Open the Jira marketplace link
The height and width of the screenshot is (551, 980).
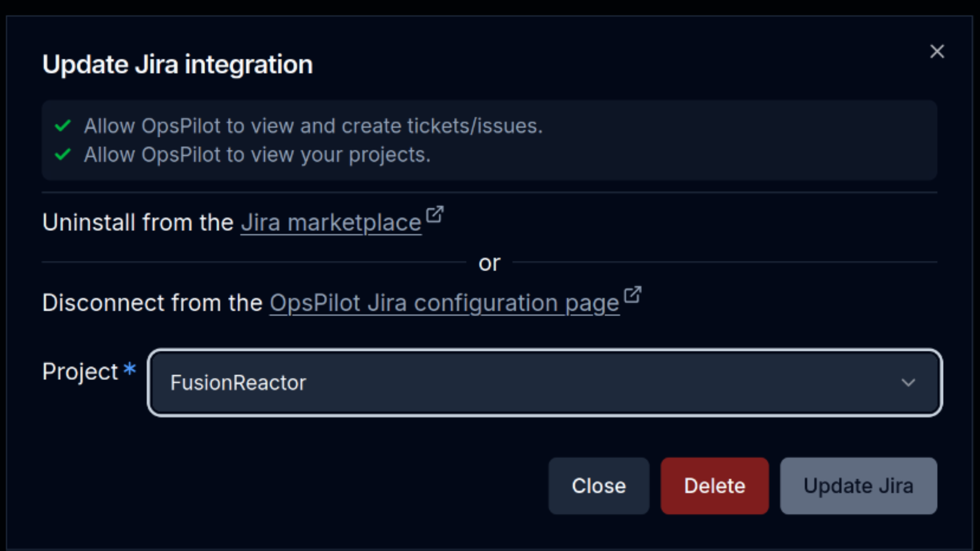(331, 222)
